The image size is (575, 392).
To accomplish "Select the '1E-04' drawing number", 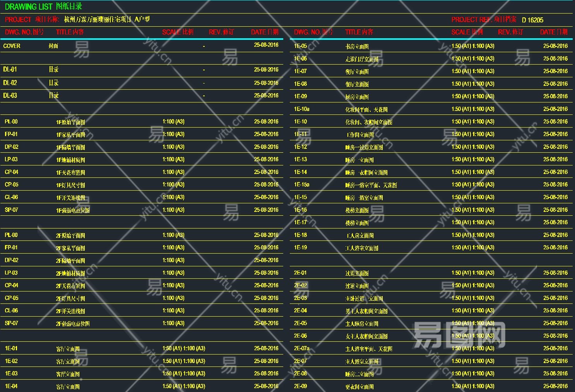I will click(x=11, y=386).
